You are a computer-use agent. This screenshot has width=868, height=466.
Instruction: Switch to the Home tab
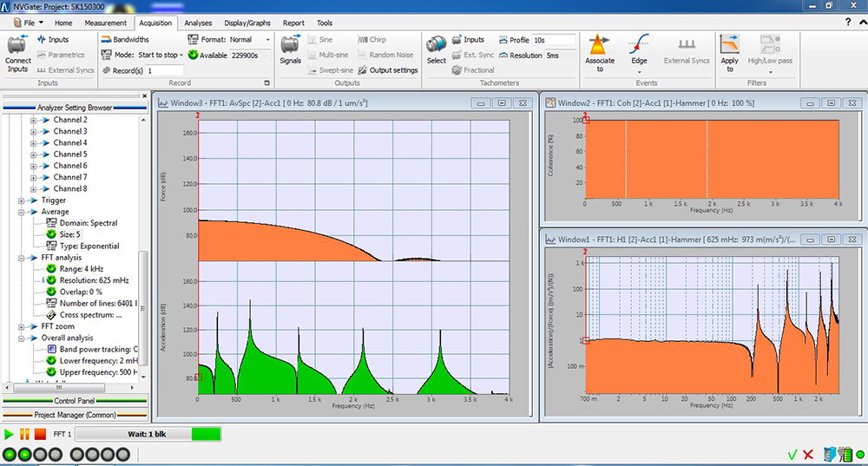pyautogui.click(x=63, y=23)
